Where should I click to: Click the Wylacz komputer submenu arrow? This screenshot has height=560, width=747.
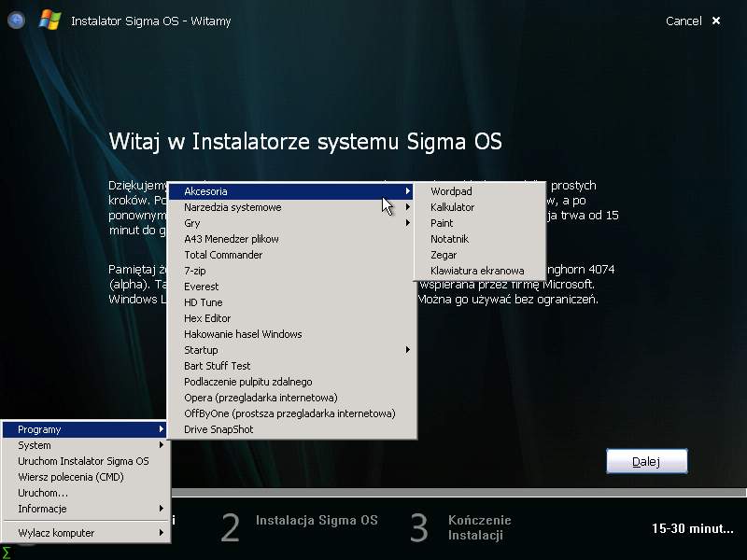point(162,533)
